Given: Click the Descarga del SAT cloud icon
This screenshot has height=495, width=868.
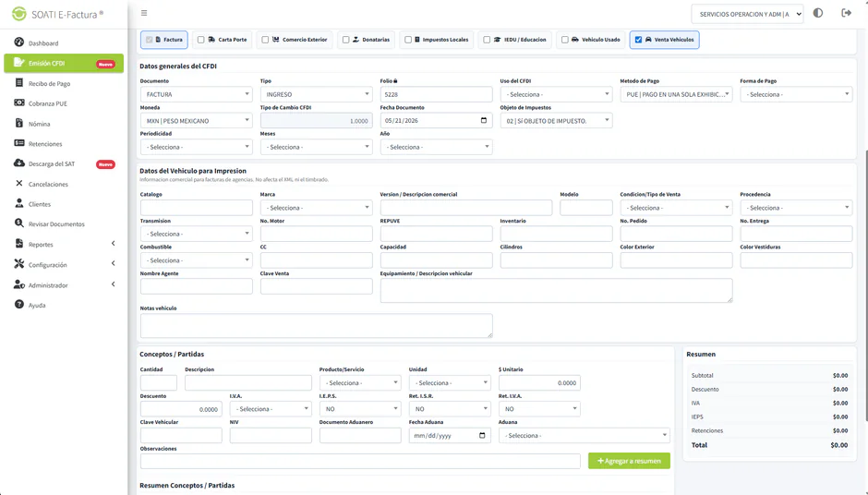Looking at the screenshot, I should pyautogui.click(x=19, y=163).
